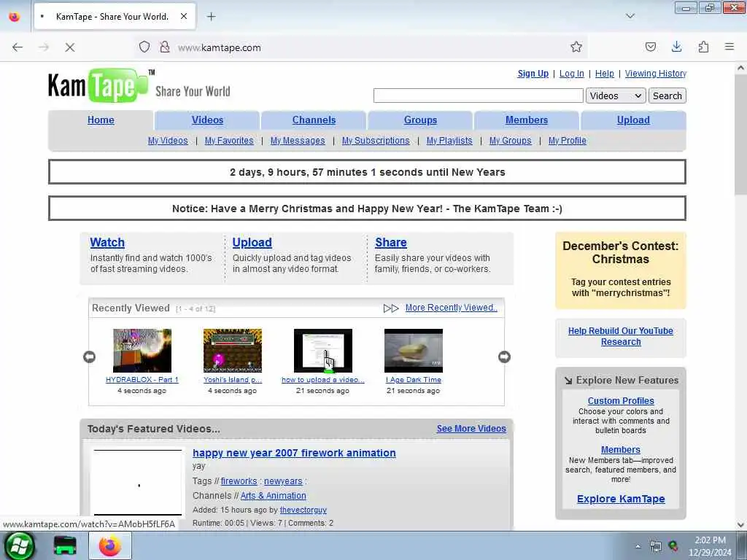The height and width of the screenshot is (560, 747).
Task: Click the page vertical scrollbar thumb
Action: pos(740,135)
